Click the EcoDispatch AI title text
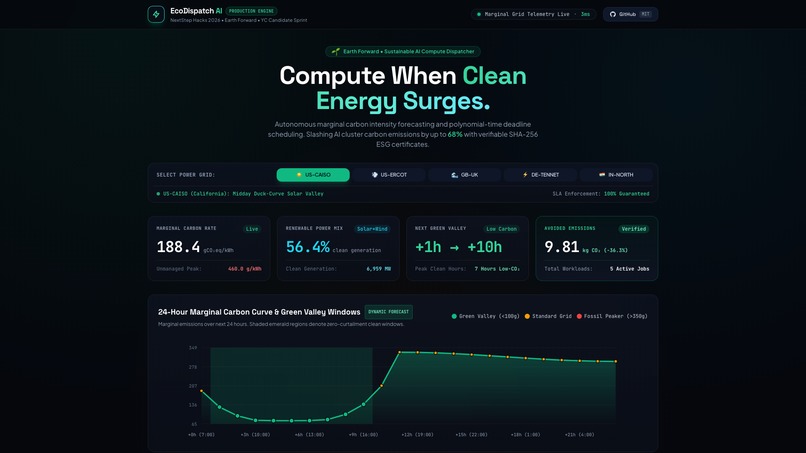 click(x=196, y=11)
